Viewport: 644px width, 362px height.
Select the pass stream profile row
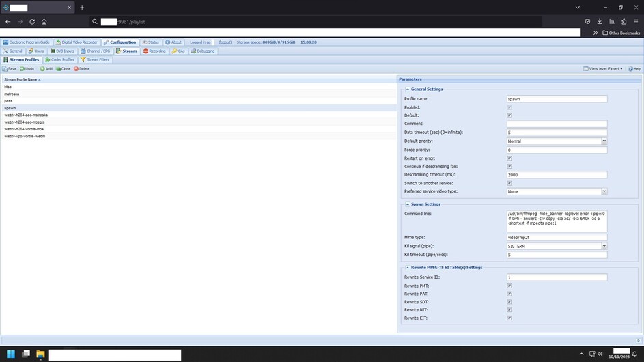(199, 100)
